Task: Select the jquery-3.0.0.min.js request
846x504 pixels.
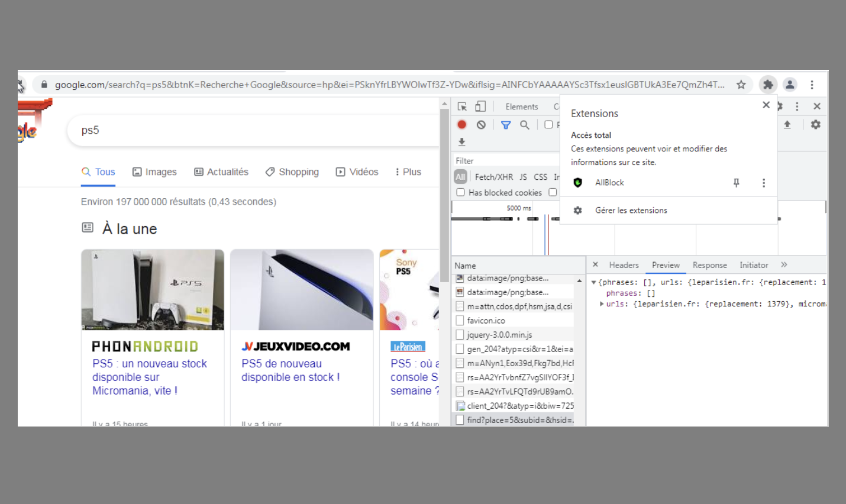Action: [x=513, y=335]
